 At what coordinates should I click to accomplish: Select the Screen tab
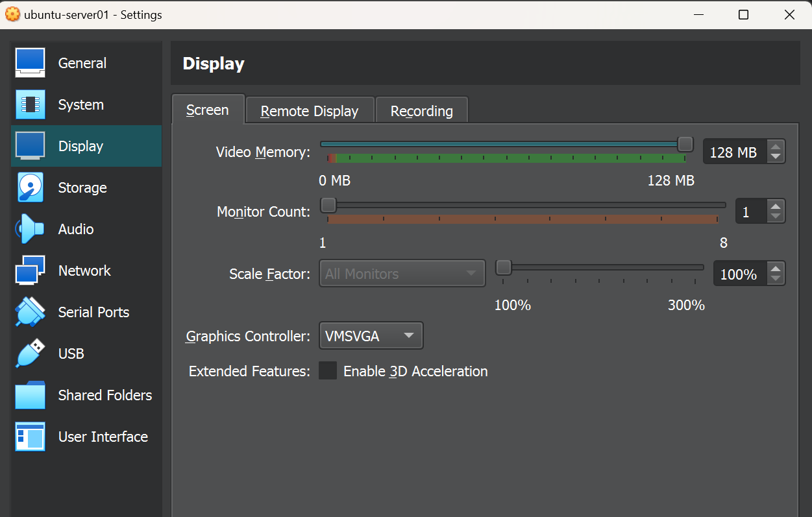click(x=208, y=110)
